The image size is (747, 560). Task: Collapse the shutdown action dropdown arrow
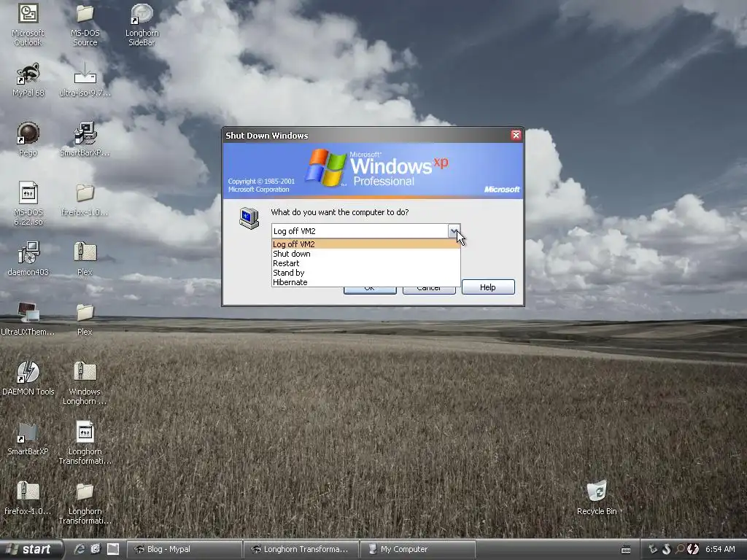coord(454,231)
